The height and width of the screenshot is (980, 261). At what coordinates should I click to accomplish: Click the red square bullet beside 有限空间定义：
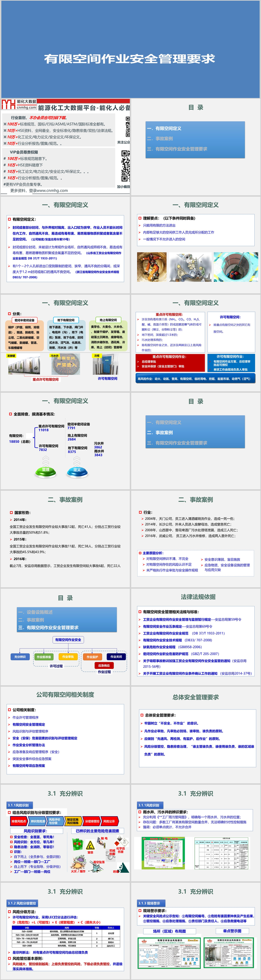click(x=9, y=219)
